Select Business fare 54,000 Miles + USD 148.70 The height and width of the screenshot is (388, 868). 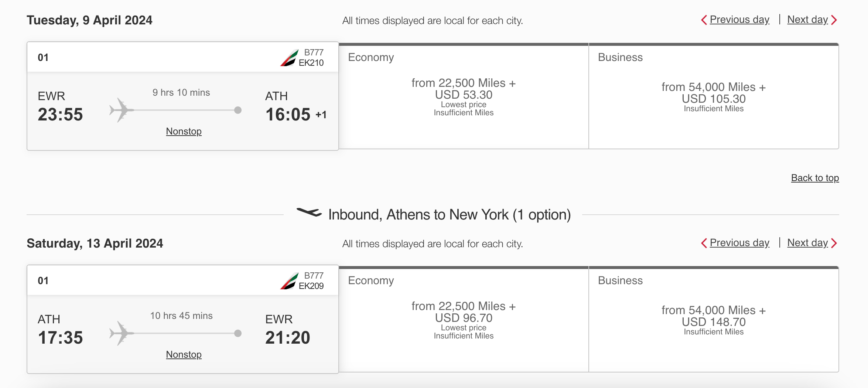click(x=714, y=320)
